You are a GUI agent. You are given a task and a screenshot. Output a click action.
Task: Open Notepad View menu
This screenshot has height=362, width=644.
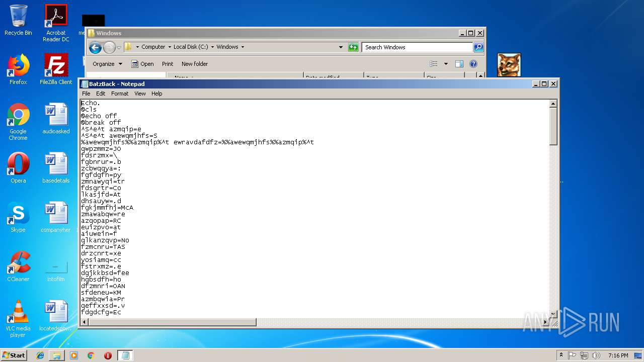pos(140,94)
